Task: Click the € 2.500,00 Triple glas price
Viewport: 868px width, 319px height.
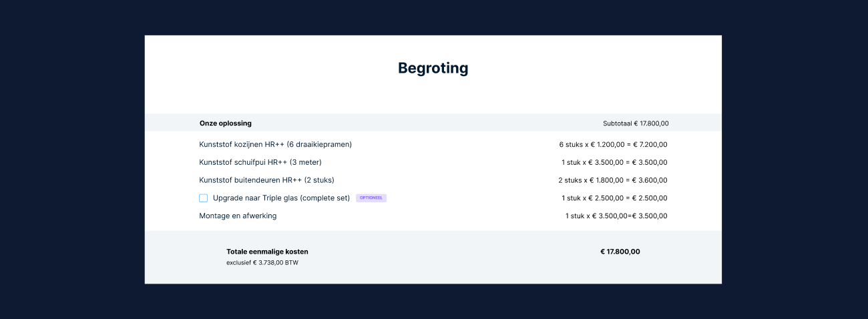Action: (614, 198)
